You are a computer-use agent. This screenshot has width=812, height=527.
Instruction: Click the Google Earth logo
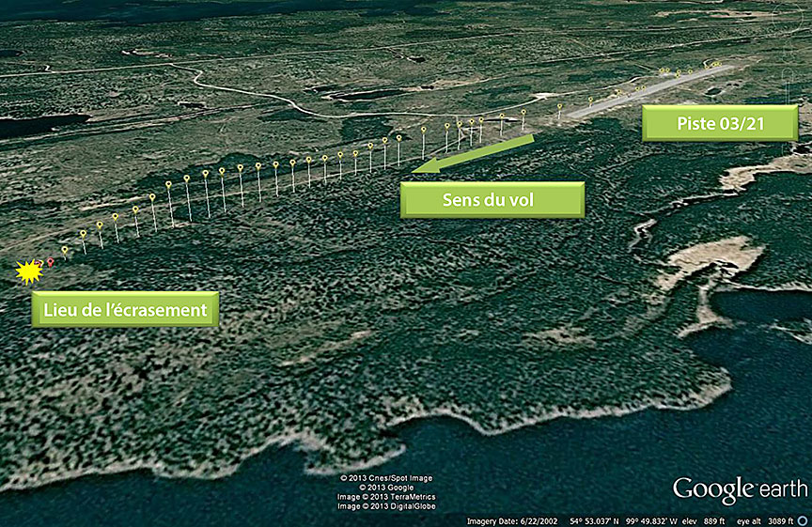coord(740,489)
